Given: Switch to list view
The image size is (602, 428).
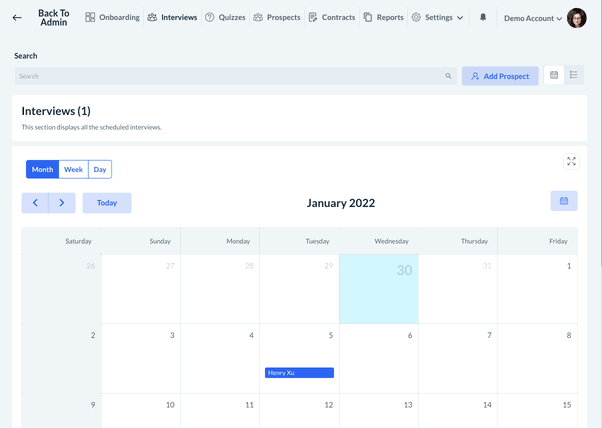Looking at the screenshot, I should coord(574,75).
